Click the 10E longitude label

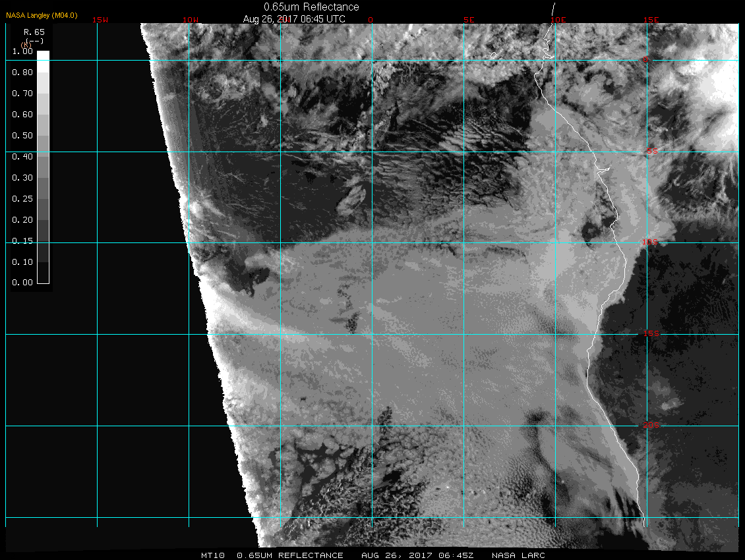pyautogui.click(x=558, y=20)
